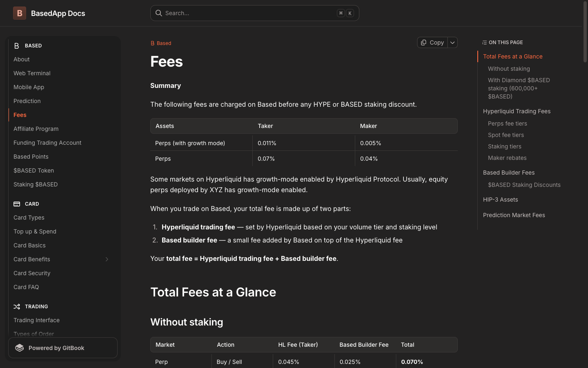Jump to Maker rebates section
Viewport: 588px width, 368px height.
[x=507, y=158]
